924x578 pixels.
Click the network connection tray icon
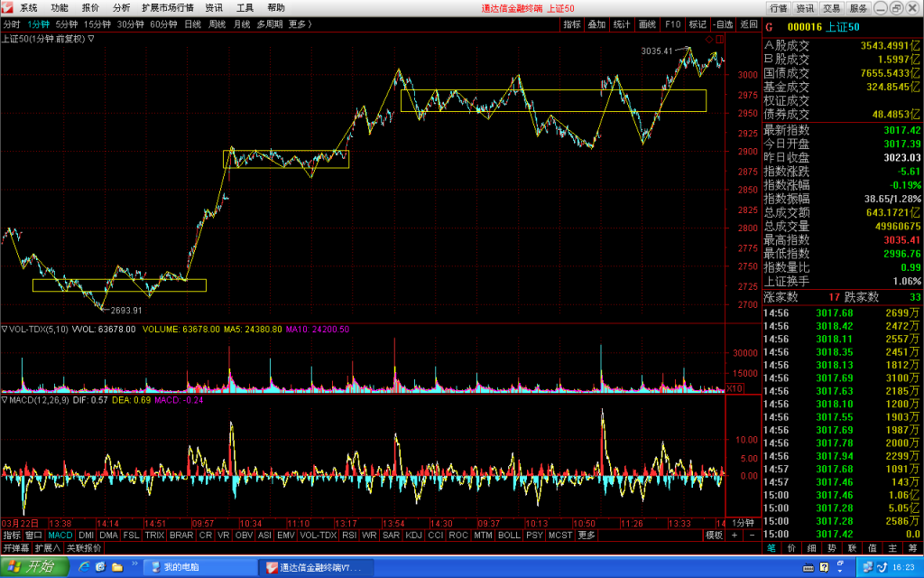pyautogui.click(x=868, y=567)
